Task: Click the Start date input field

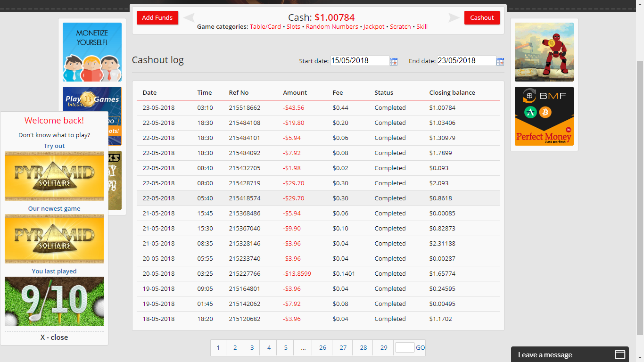Action: pos(360,61)
